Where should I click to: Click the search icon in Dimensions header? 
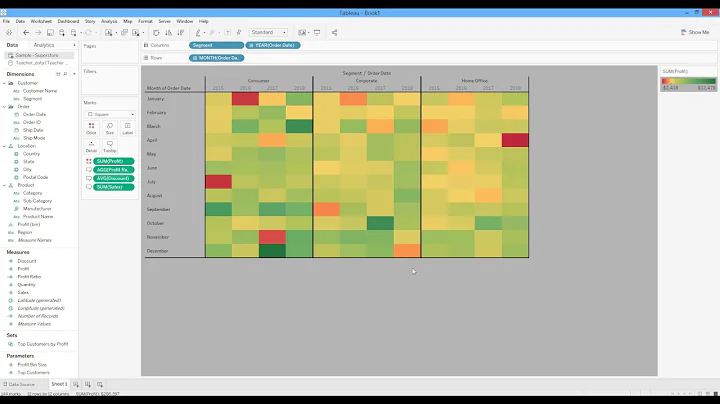(65, 74)
